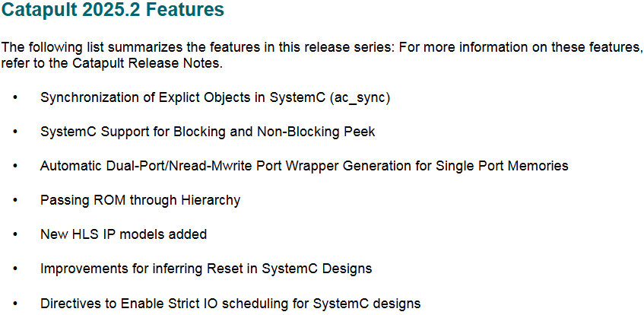Click the "Directives to Enable Strict IO scheduling" item
This screenshot has height=315, width=644.
[x=230, y=304]
